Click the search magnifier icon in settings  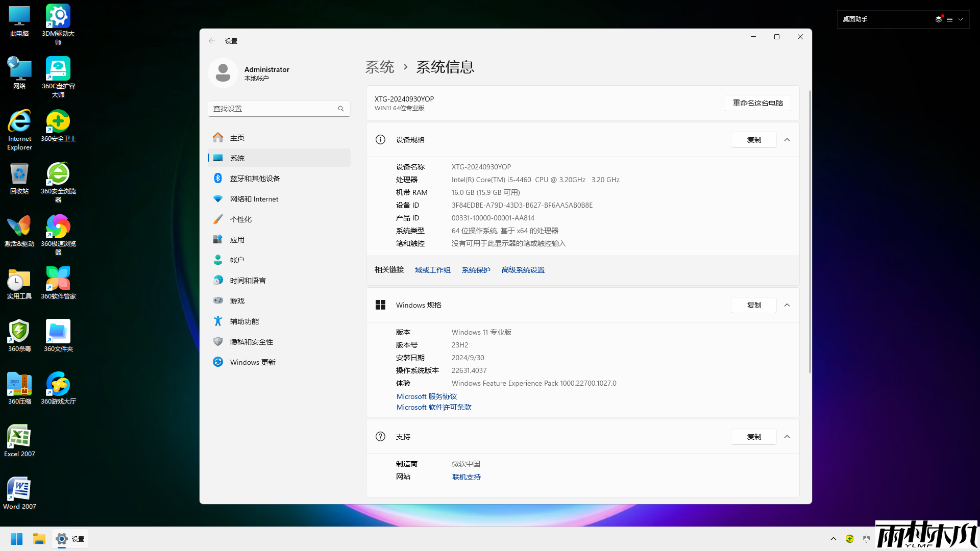[341, 109]
